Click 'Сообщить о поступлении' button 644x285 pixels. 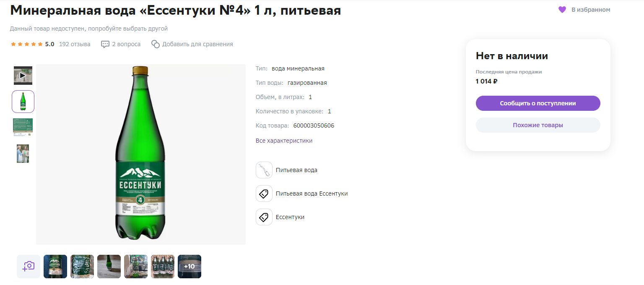[x=538, y=103]
